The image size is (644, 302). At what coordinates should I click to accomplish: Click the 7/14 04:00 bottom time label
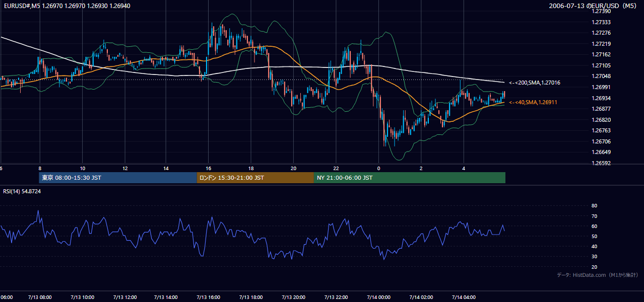463,297
